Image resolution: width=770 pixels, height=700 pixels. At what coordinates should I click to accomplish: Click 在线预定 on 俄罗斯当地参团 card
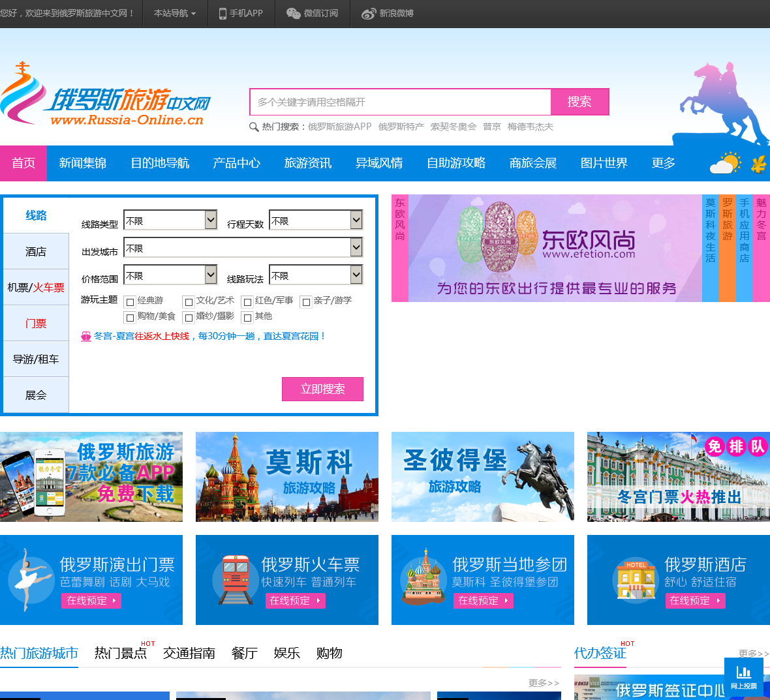[x=484, y=601]
